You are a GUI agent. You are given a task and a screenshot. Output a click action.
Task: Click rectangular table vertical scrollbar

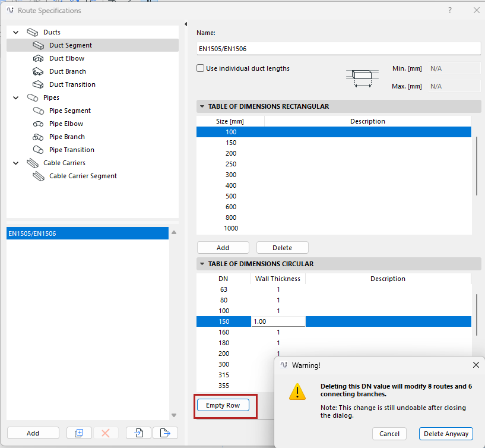tap(477, 166)
